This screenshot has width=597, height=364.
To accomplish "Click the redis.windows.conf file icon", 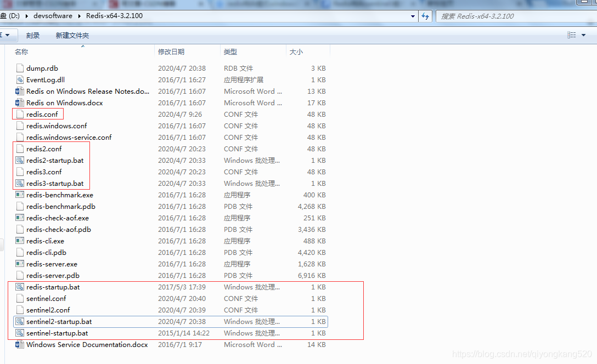I will pos(20,126).
